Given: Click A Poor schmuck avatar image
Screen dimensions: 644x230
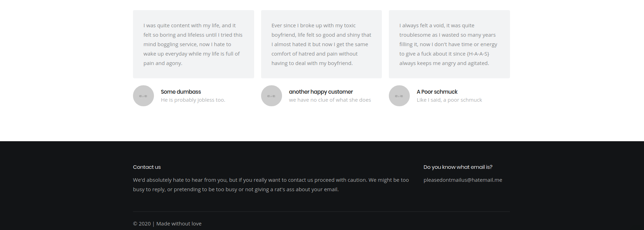Looking at the screenshot, I should (399, 96).
